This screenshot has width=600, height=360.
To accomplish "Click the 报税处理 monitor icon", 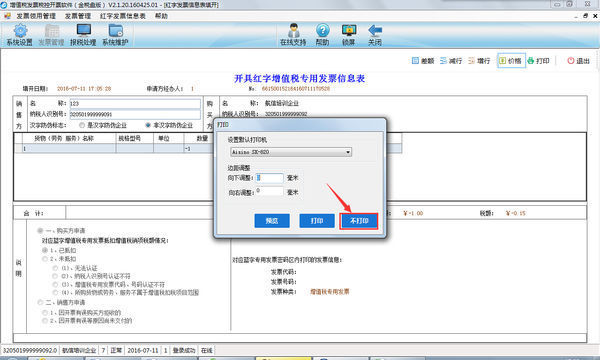I will click(83, 30).
